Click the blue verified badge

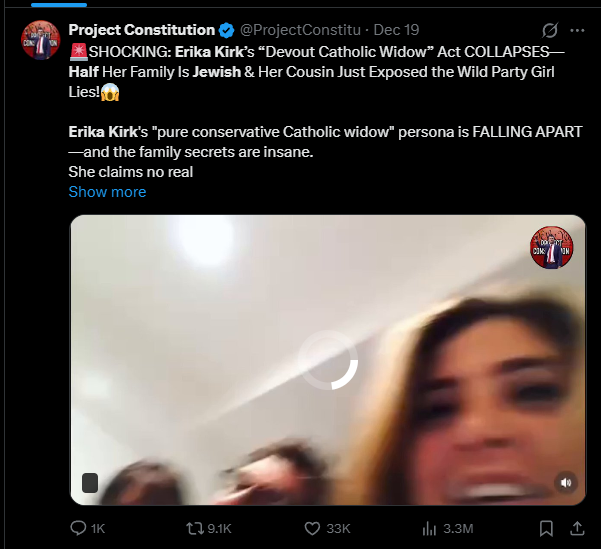point(227,30)
